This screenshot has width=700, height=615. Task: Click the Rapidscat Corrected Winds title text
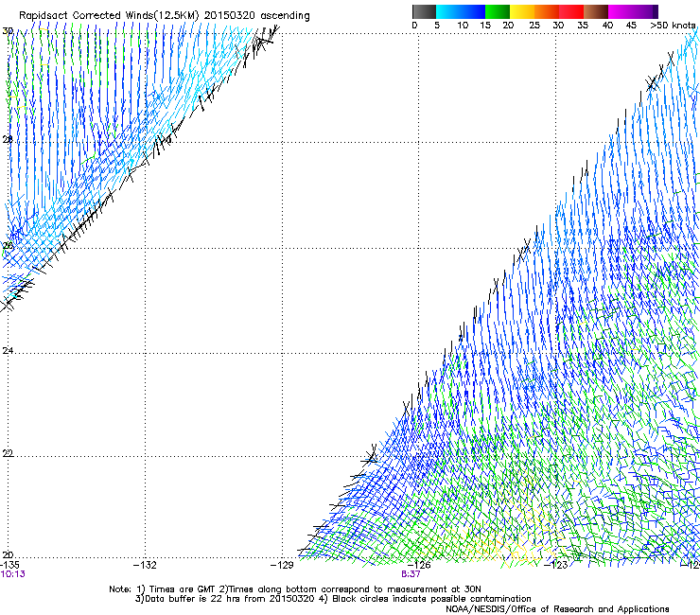[x=165, y=15]
